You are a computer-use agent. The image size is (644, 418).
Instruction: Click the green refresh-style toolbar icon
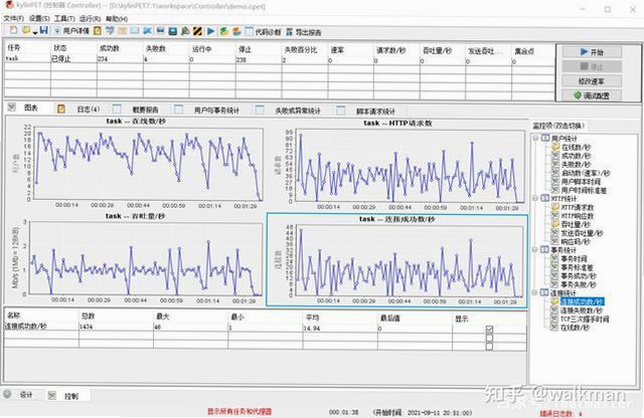pos(224,31)
